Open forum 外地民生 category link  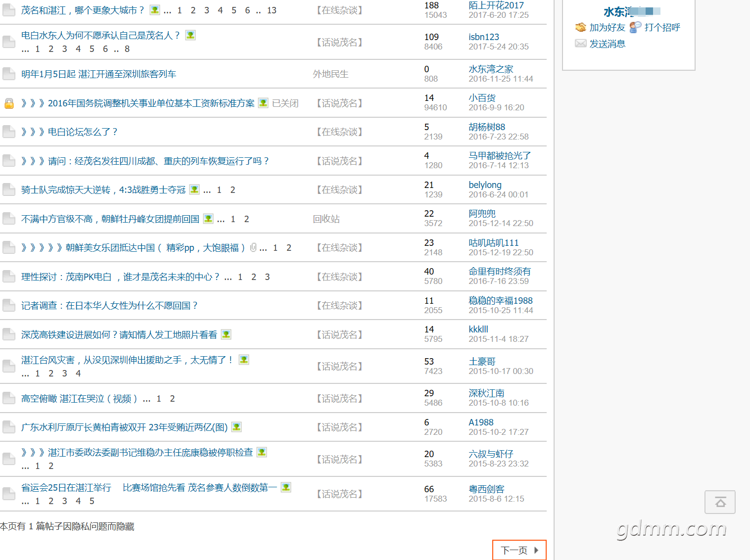click(330, 74)
